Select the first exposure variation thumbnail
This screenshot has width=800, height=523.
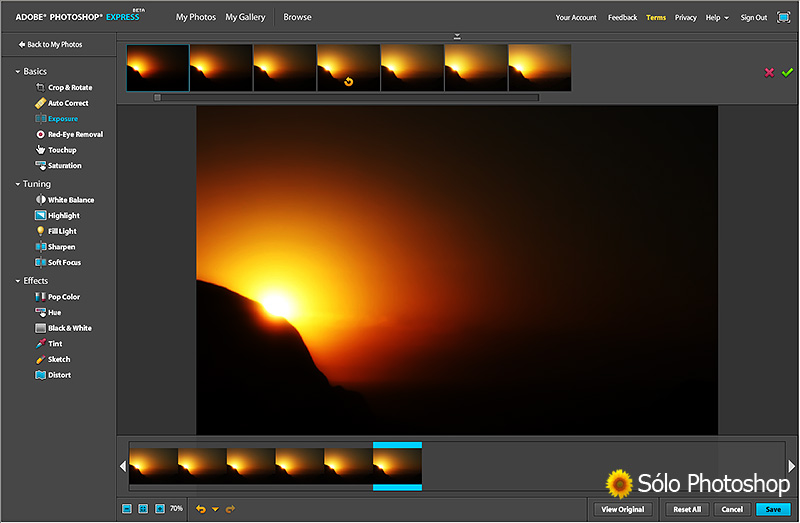point(158,68)
